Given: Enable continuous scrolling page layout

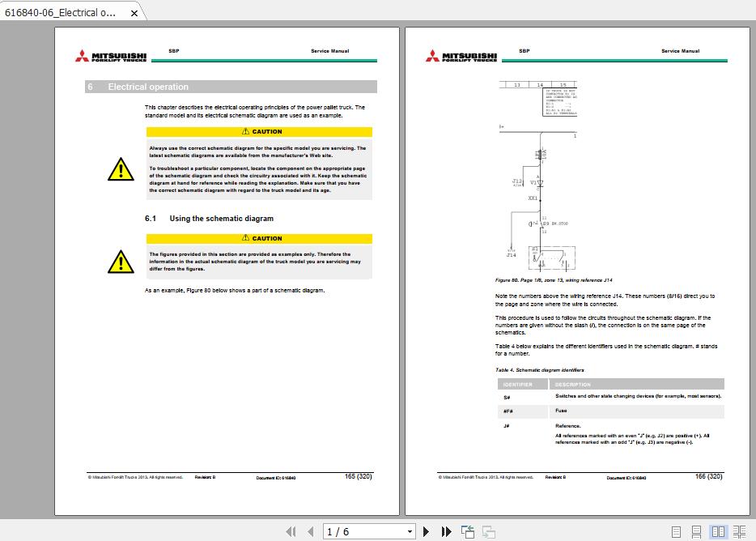Looking at the screenshot, I should (697, 531).
